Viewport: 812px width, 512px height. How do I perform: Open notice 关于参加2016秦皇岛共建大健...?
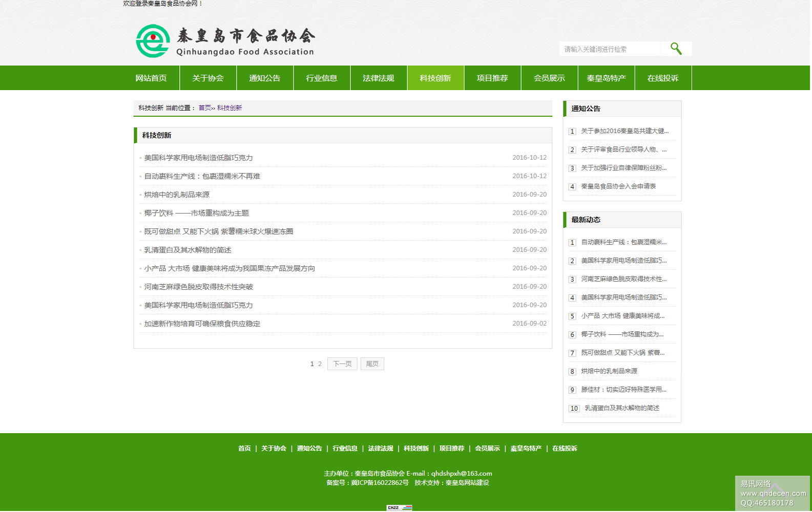pyautogui.click(x=624, y=131)
